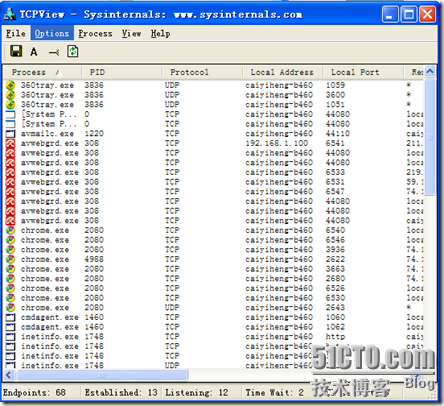
Task: Close the TCPView window
Action: point(428,14)
